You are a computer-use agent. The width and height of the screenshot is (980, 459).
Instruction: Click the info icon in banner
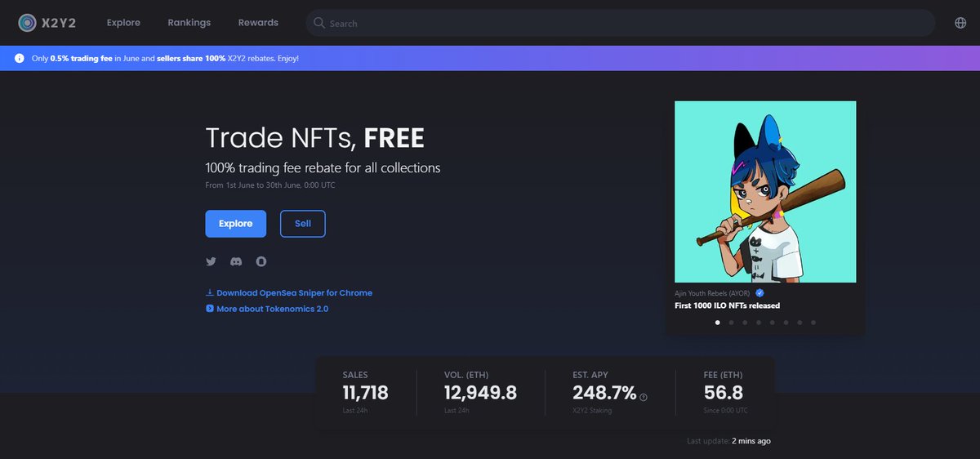20,59
